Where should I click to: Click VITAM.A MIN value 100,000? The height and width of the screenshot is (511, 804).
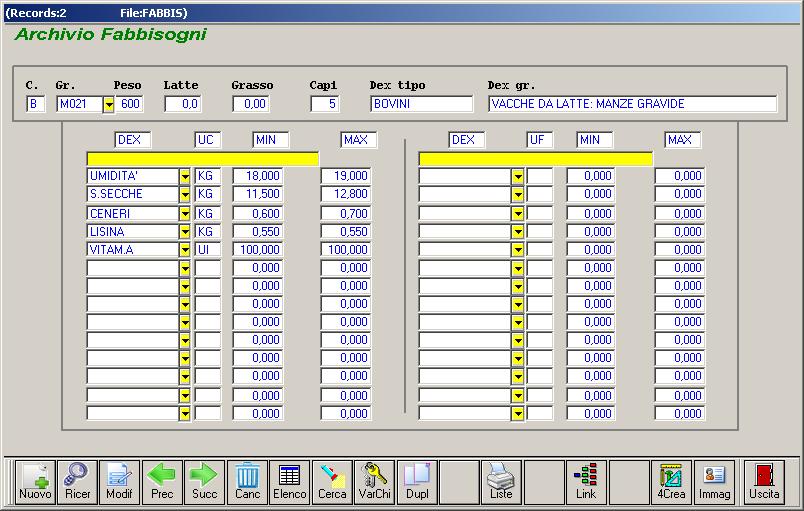point(258,250)
